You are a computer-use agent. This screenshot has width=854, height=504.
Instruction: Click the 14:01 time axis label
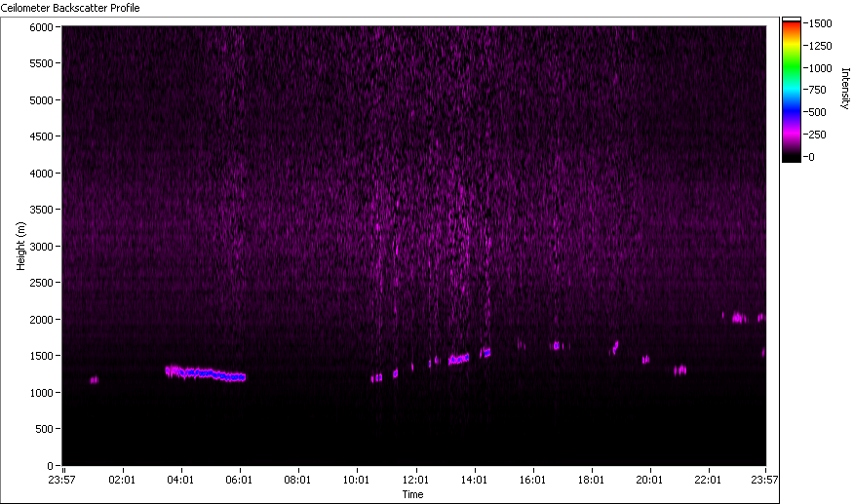point(474,480)
